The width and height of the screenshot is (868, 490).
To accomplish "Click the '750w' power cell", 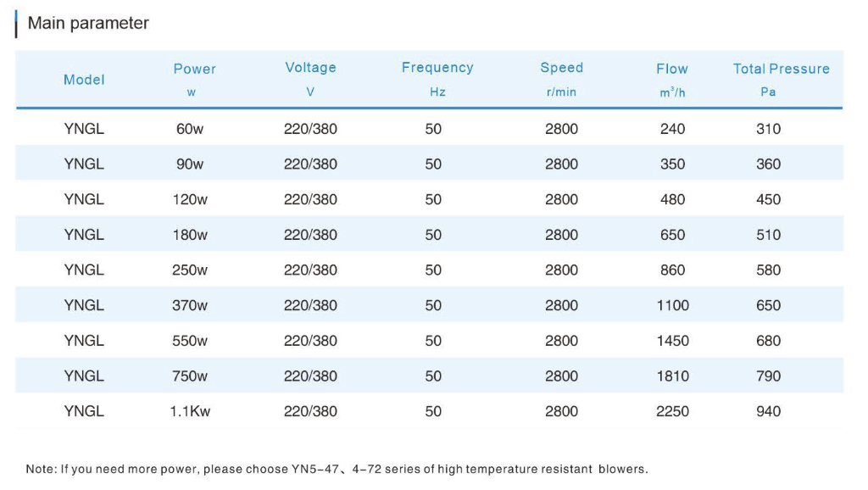I will pyautogui.click(x=190, y=376).
